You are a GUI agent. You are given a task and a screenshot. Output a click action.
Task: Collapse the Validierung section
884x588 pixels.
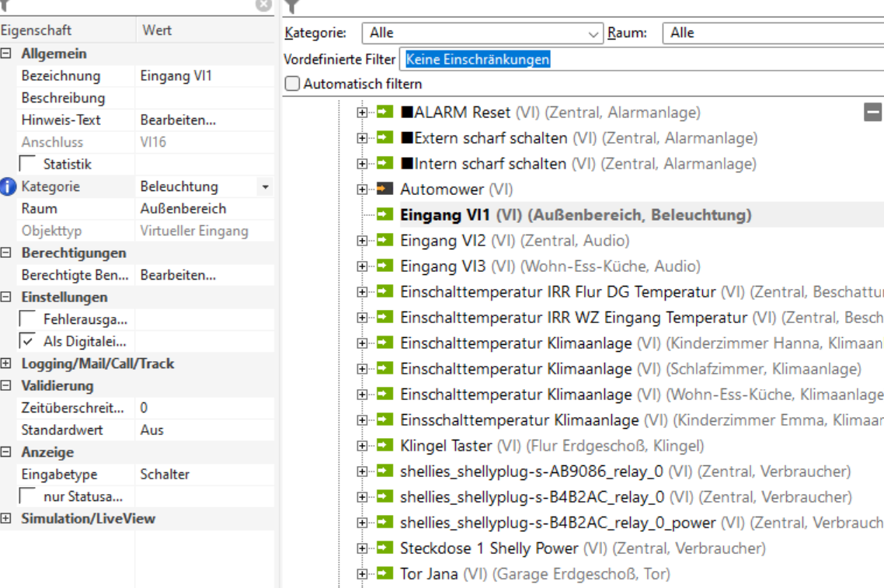(x=5, y=385)
